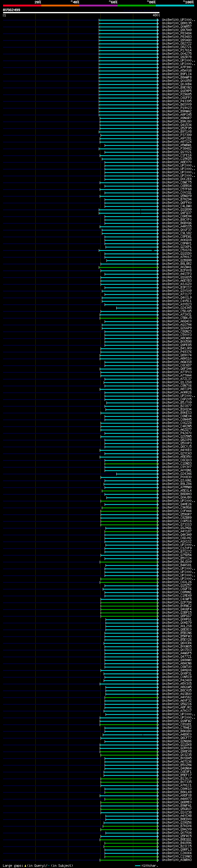The width and height of the screenshot is (197, 868).
Task: Select the UniRef100_O82721 label
Action: pos(177,47)
